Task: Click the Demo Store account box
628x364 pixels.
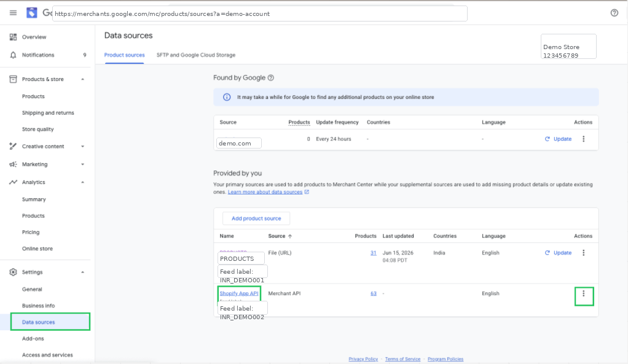Action: [568, 47]
